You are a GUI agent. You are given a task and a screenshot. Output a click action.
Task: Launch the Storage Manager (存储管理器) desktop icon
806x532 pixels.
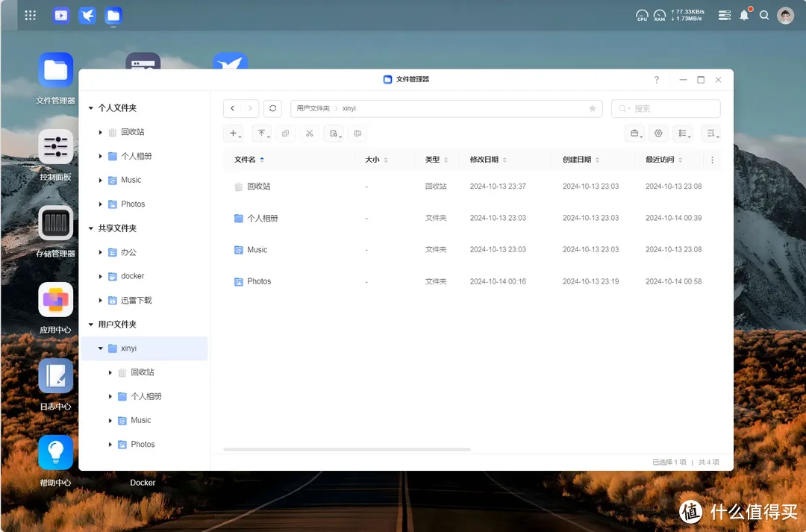(x=56, y=223)
